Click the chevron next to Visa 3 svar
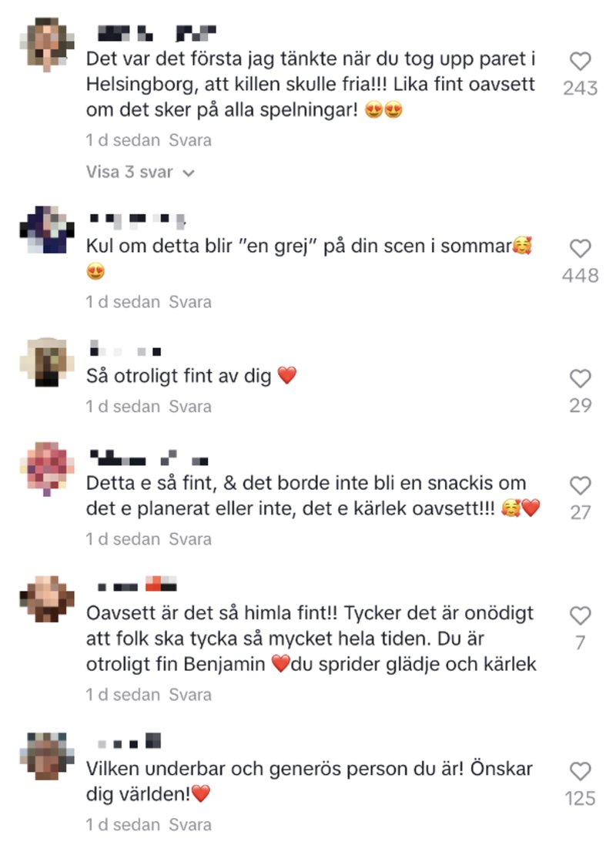This screenshot has height=845, width=616. [189, 173]
